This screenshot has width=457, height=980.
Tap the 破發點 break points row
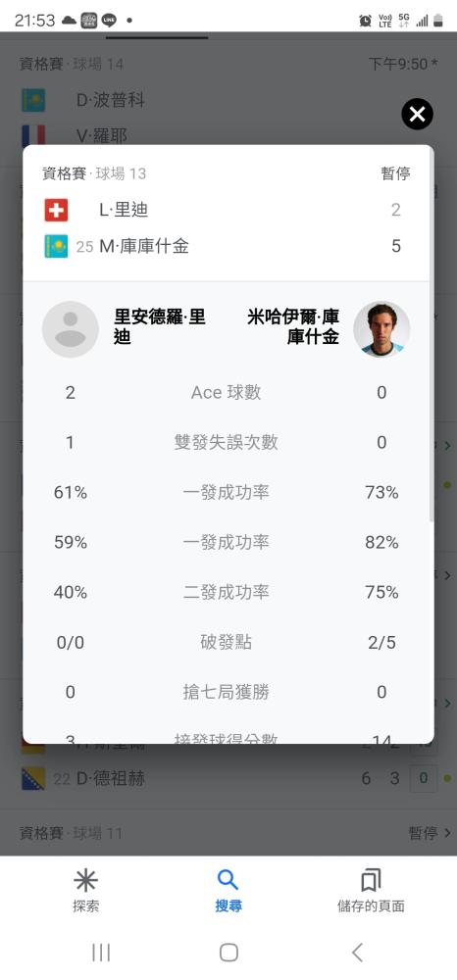coord(228,642)
